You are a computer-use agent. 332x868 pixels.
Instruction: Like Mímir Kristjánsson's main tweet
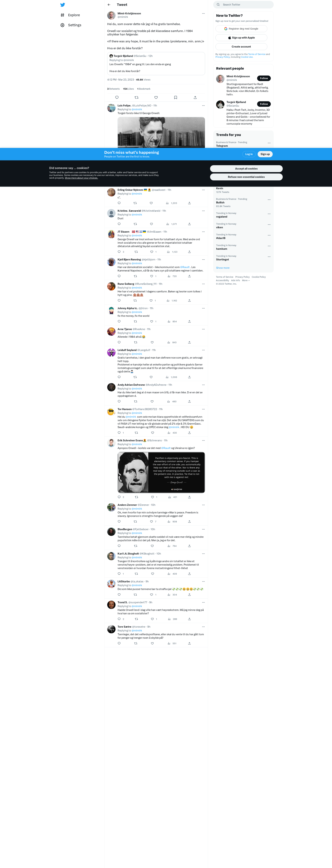(x=156, y=97)
